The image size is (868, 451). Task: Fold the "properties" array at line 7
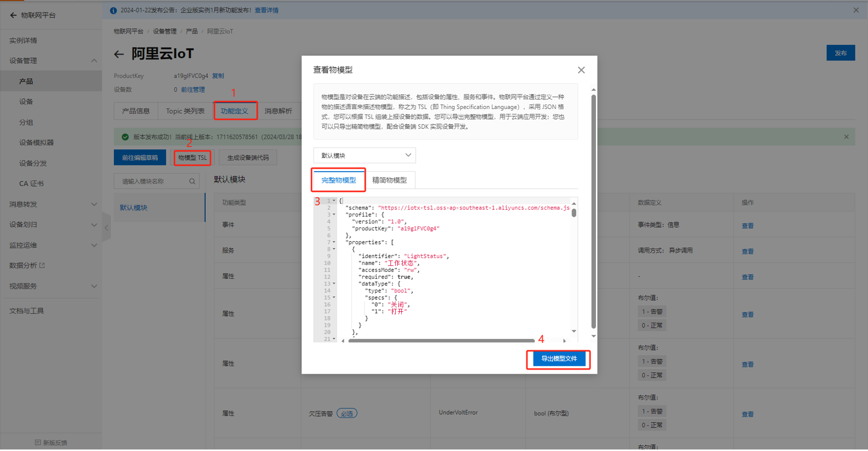tap(334, 242)
